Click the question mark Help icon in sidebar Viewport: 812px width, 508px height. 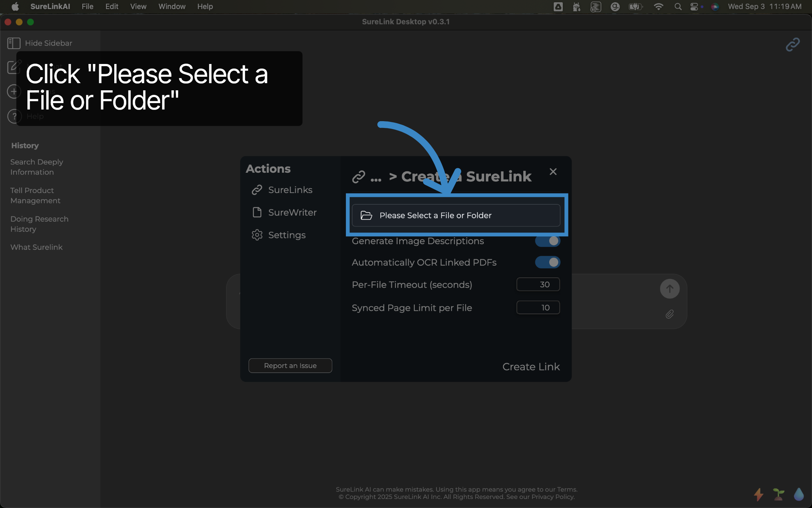tap(14, 116)
